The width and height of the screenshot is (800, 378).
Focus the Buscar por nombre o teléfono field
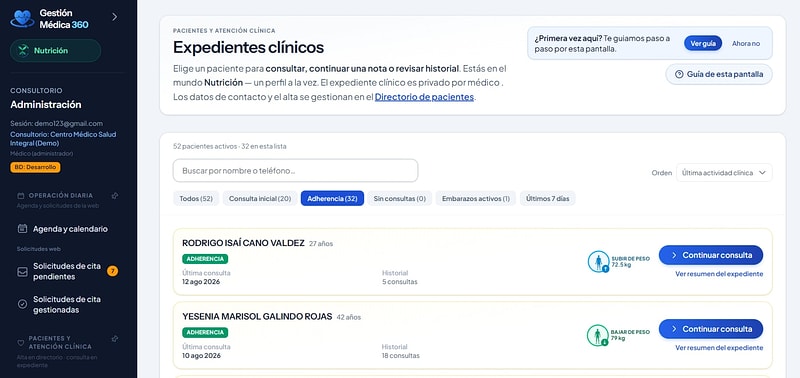tap(295, 171)
